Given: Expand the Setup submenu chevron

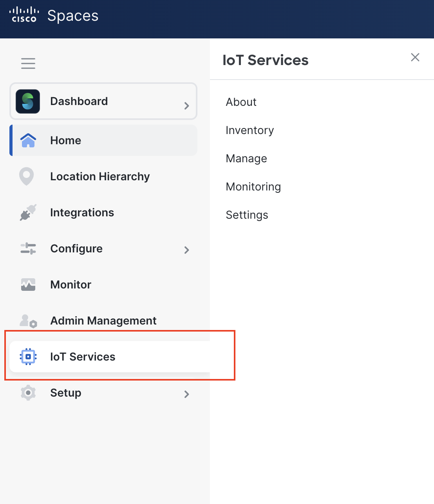Looking at the screenshot, I should point(187,394).
